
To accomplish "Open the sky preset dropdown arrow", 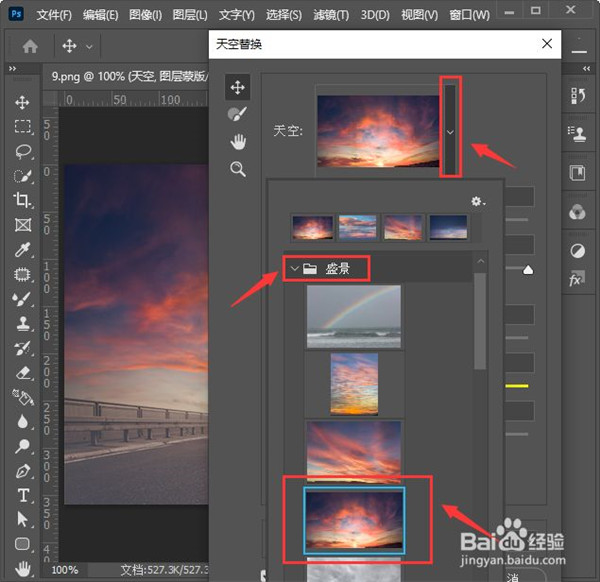I will pyautogui.click(x=451, y=131).
